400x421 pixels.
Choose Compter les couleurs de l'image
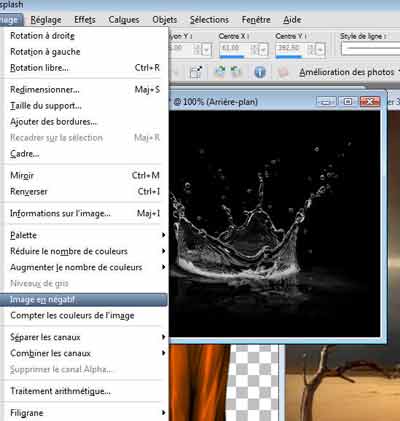tap(84, 315)
